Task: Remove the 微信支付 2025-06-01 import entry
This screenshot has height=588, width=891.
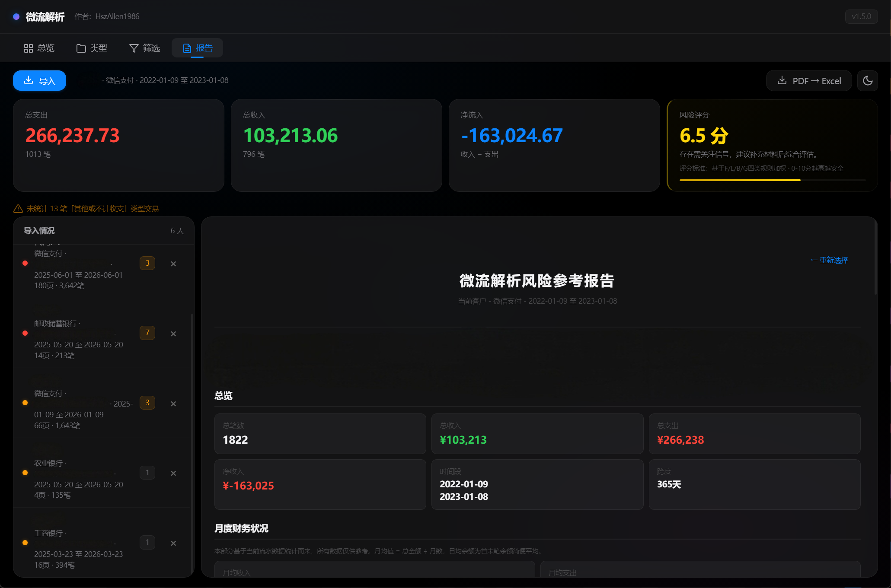Action: click(173, 264)
